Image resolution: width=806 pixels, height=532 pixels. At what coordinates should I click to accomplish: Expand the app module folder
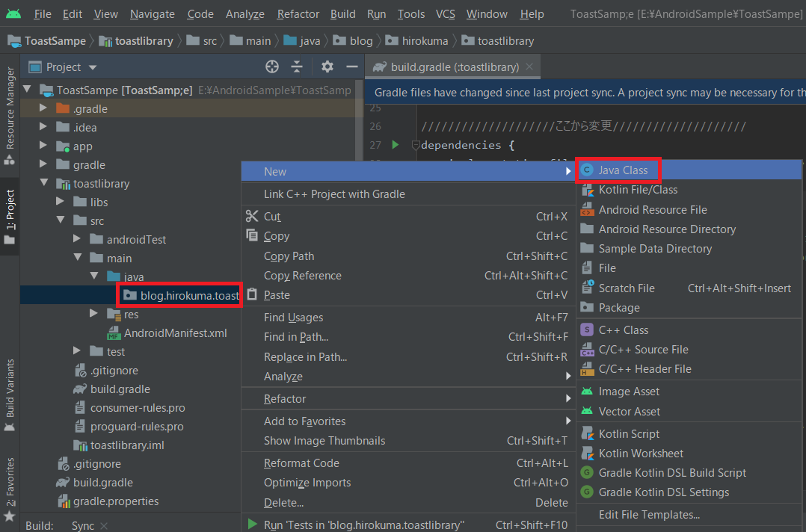[x=44, y=146]
